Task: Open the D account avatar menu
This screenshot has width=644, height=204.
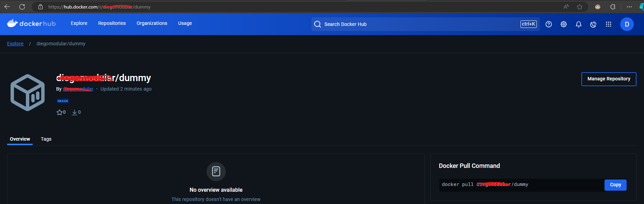Action: (627, 24)
